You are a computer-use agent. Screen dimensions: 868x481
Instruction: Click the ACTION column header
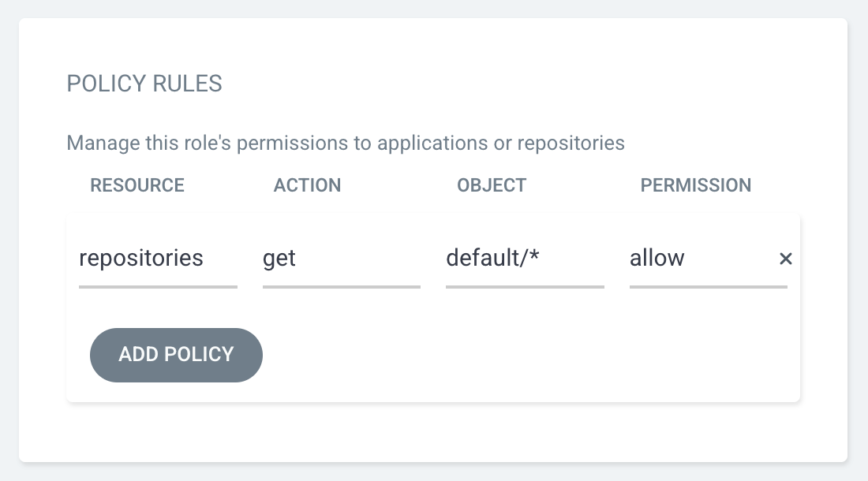307,185
